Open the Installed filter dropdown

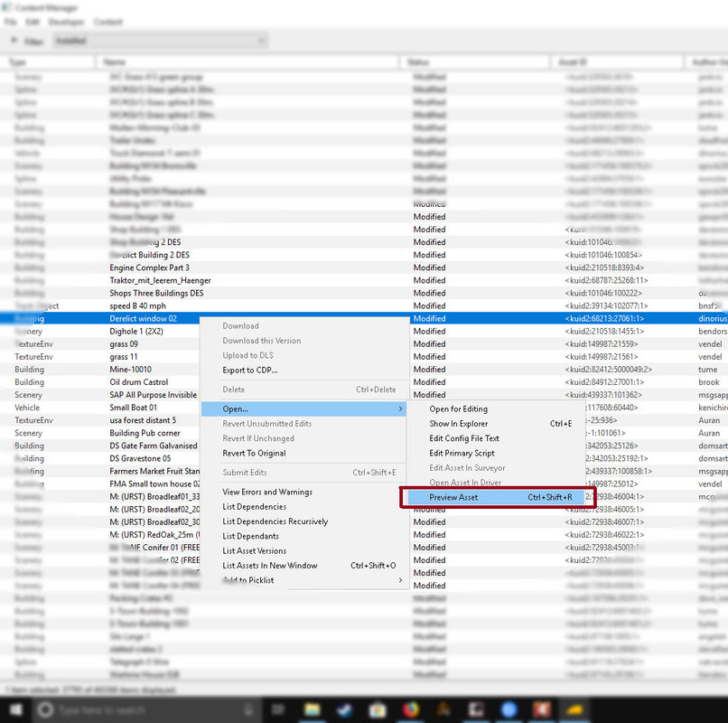tap(160, 41)
